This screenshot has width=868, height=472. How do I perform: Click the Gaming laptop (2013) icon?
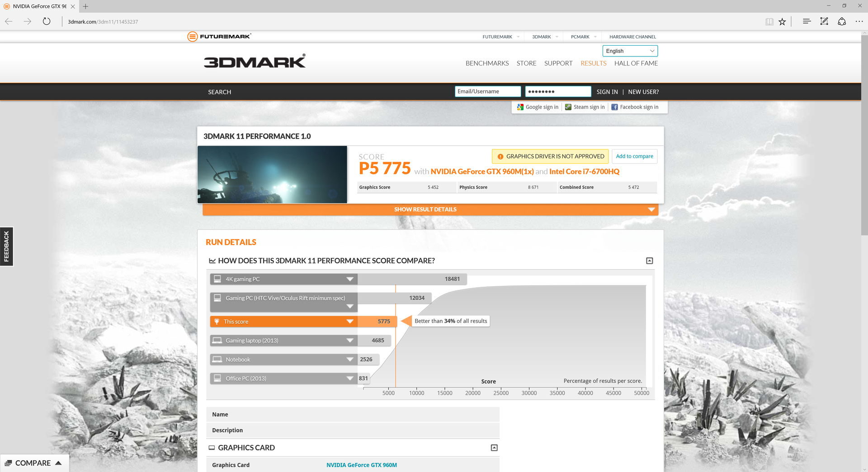(x=217, y=341)
